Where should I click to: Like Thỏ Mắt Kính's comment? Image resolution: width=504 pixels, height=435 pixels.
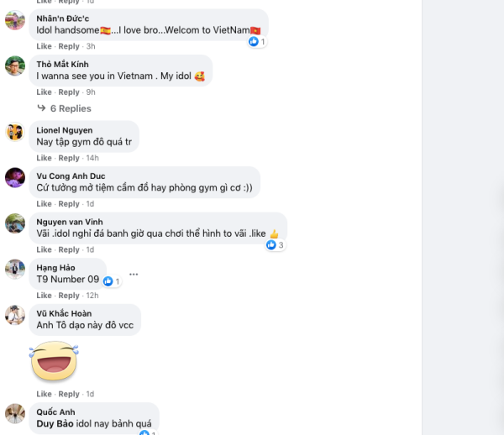point(44,92)
